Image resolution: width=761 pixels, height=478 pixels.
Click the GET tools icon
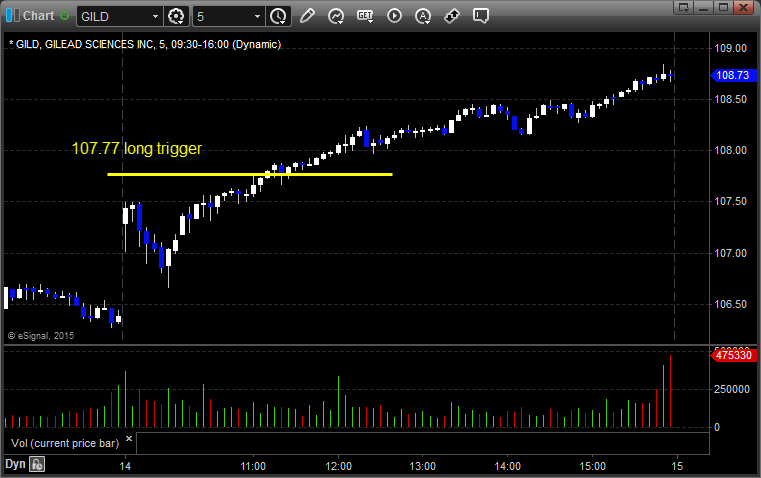point(365,16)
